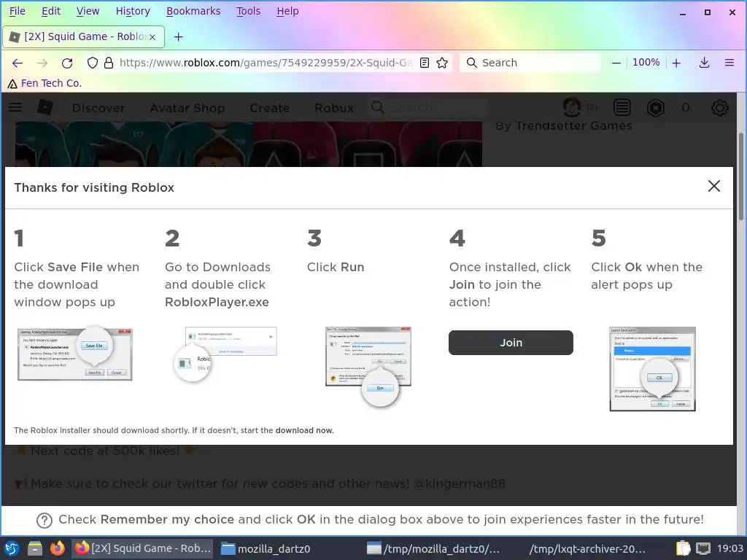Click the forward navigation arrow
The image size is (747, 560).
coord(42,63)
